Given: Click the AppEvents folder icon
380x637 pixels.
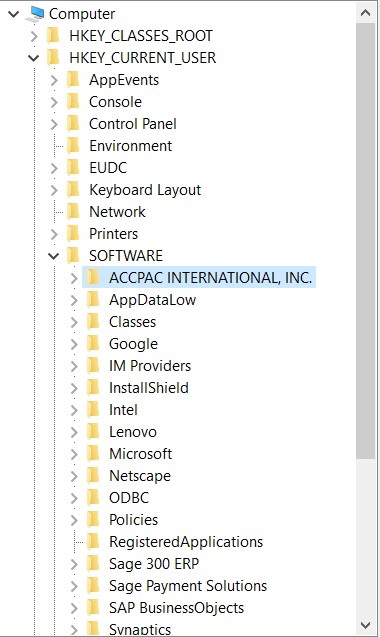Looking at the screenshot, I should [73, 80].
